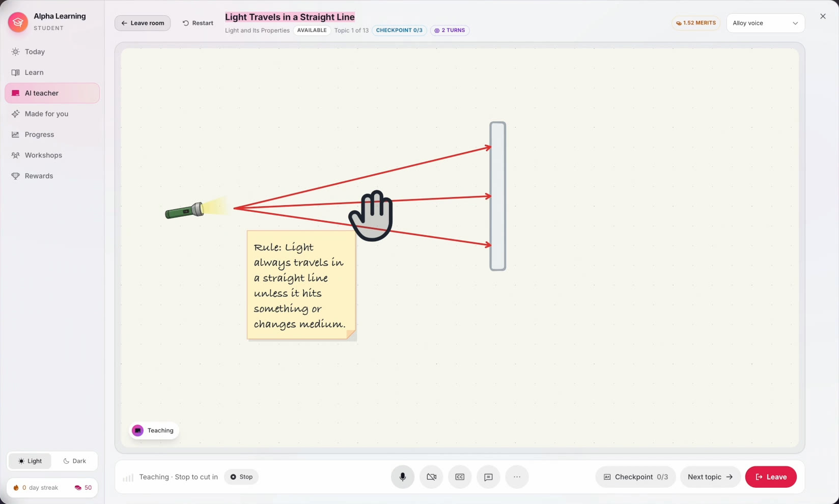Open the Today sidebar item
839x504 pixels.
[x=52, y=52]
